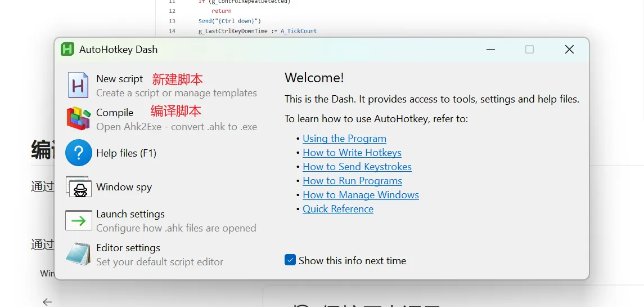The width and height of the screenshot is (644, 307).
Task: Follow the How to Write Hotkeys link
Action: pyautogui.click(x=352, y=153)
